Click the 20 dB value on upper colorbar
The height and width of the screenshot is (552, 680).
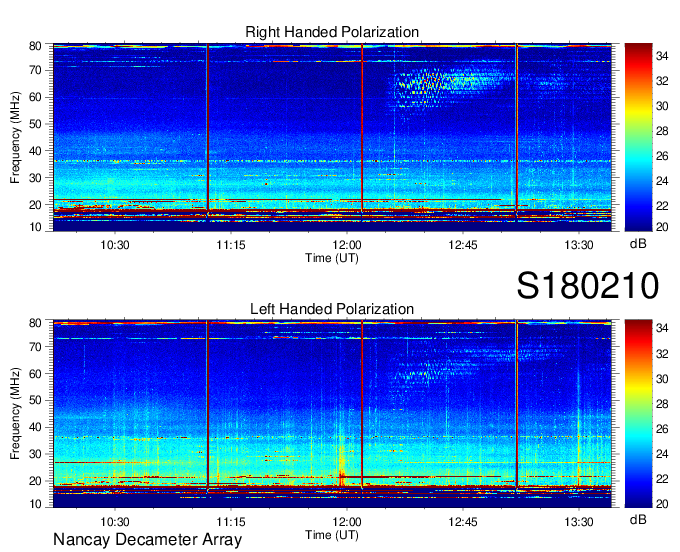pos(662,226)
